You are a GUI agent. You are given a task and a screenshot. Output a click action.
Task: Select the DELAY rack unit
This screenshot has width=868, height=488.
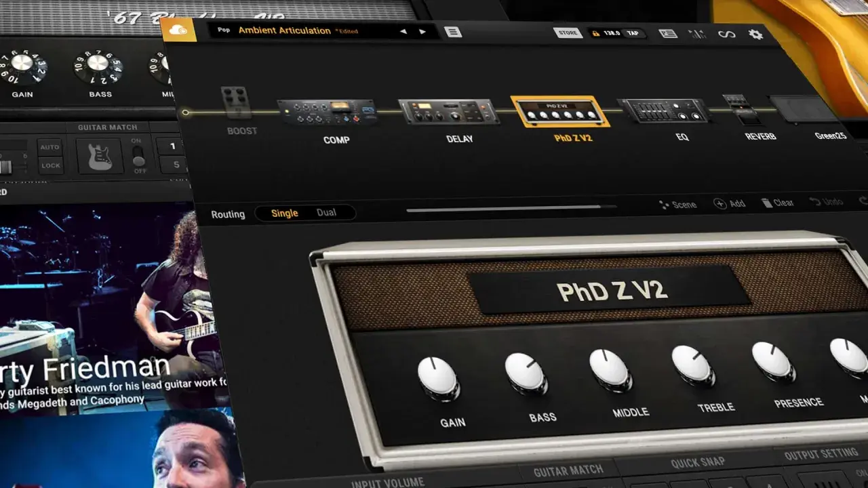[x=449, y=112]
